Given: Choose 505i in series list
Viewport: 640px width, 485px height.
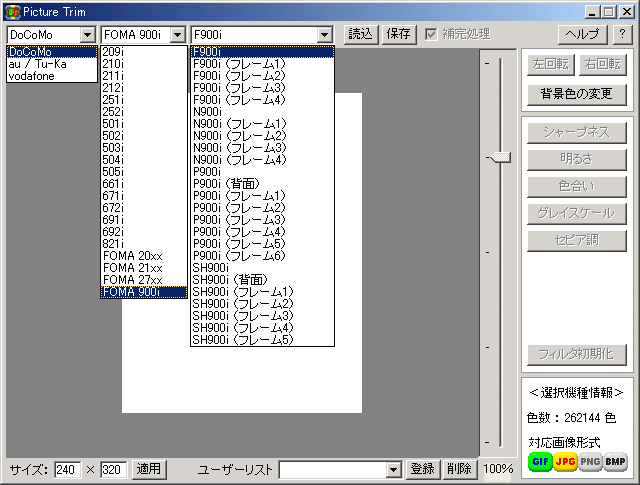Looking at the screenshot, I should click(x=144, y=172).
